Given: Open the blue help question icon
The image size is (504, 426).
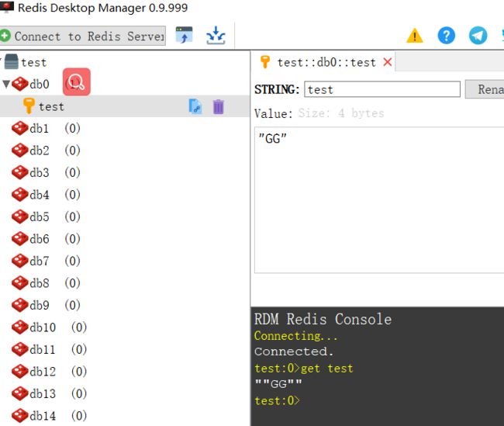Looking at the screenshot, I should 446,36.
